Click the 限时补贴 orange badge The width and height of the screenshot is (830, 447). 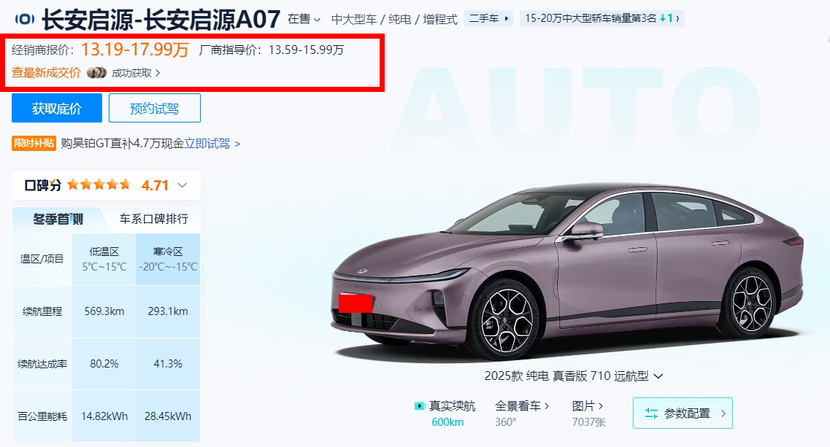pyautogui.click(x=34, y=143)
